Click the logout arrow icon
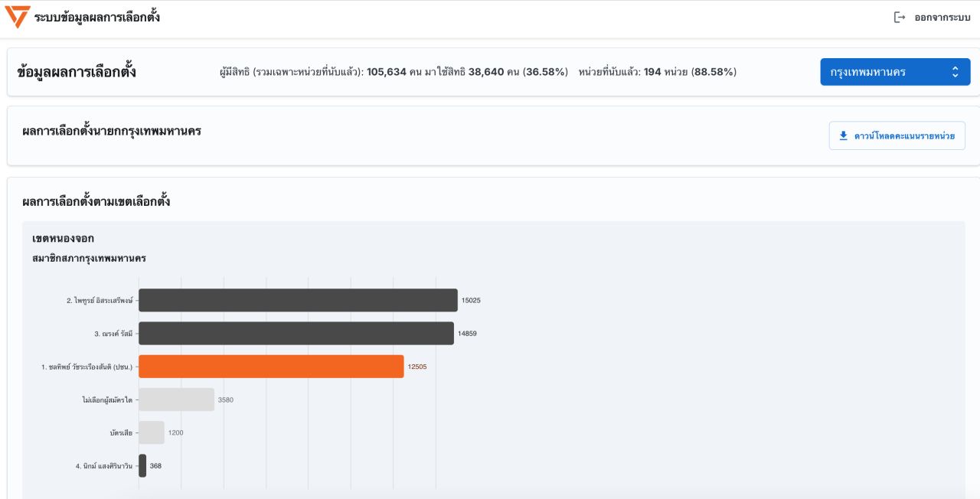The width and height of the screenshot is (980, 499). point(900,18)
